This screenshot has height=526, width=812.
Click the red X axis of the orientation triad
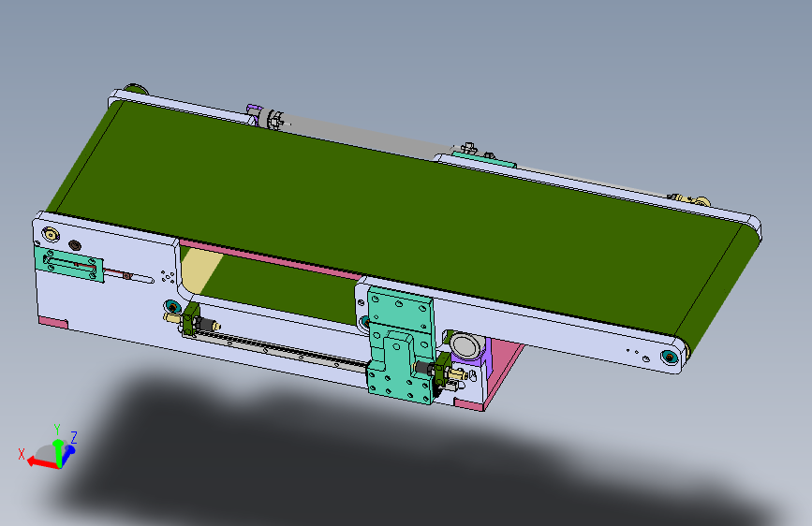tap(42, 463)
